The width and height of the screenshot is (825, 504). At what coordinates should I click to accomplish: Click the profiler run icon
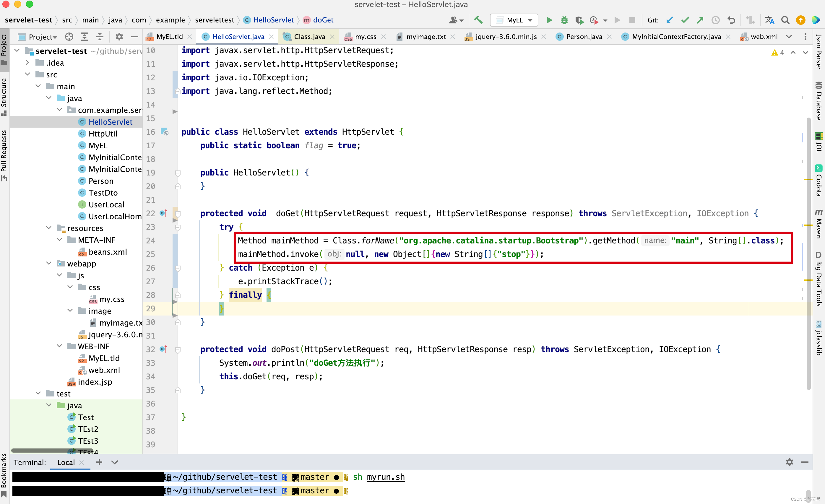pyautogui.click(x=594, y=20)
